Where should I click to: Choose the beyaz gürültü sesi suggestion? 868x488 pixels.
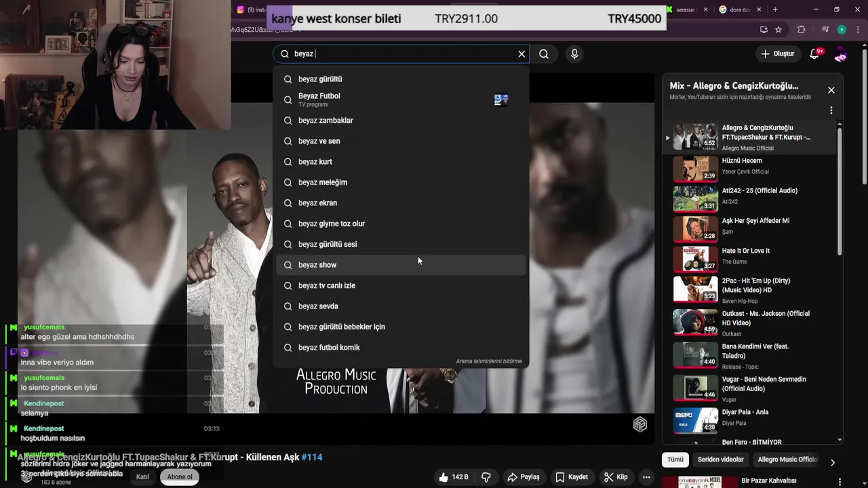coord(401,245)
